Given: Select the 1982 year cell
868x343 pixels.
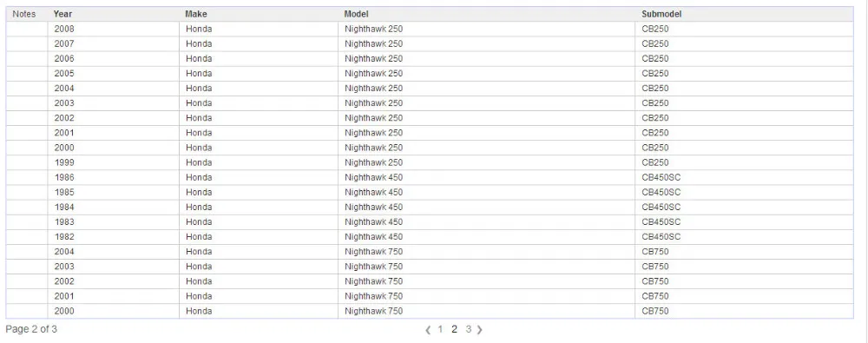Looking at the screenshot, I should [64, 236].
